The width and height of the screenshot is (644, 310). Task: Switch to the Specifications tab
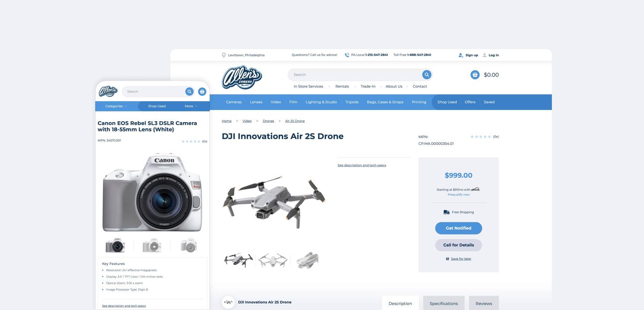coord(444,303)
